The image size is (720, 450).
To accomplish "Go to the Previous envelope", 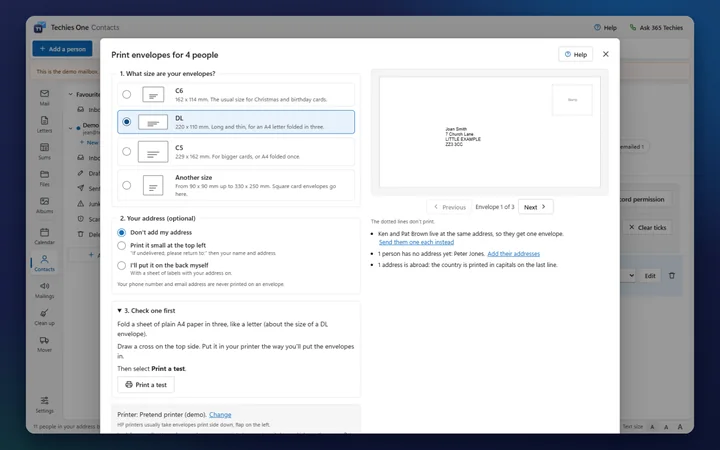I will click(x=450, y=207).
